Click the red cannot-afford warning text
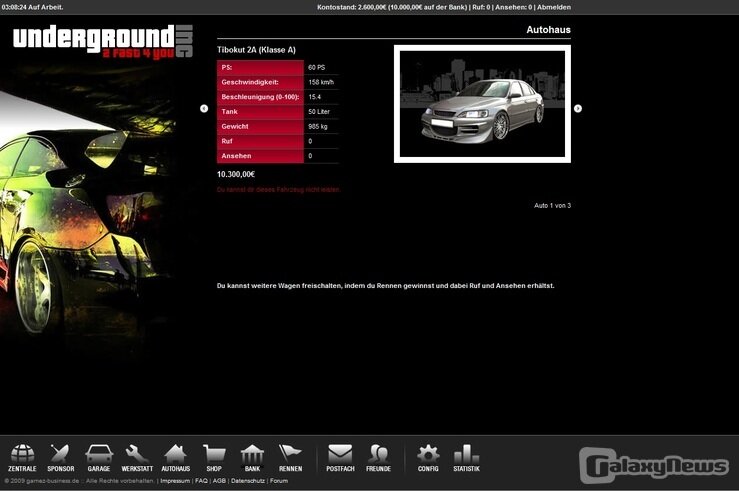739x491 pixels. click(x=279, y=189)
